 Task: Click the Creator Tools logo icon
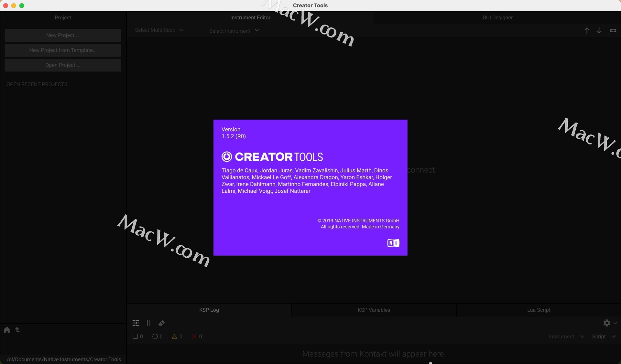click(227, 157)
